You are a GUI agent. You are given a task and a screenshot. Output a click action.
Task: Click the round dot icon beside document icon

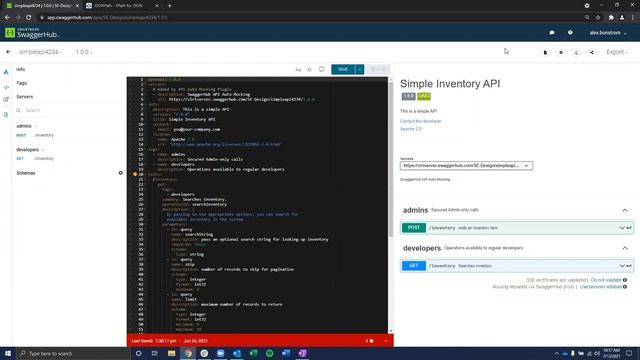point(561,52)
